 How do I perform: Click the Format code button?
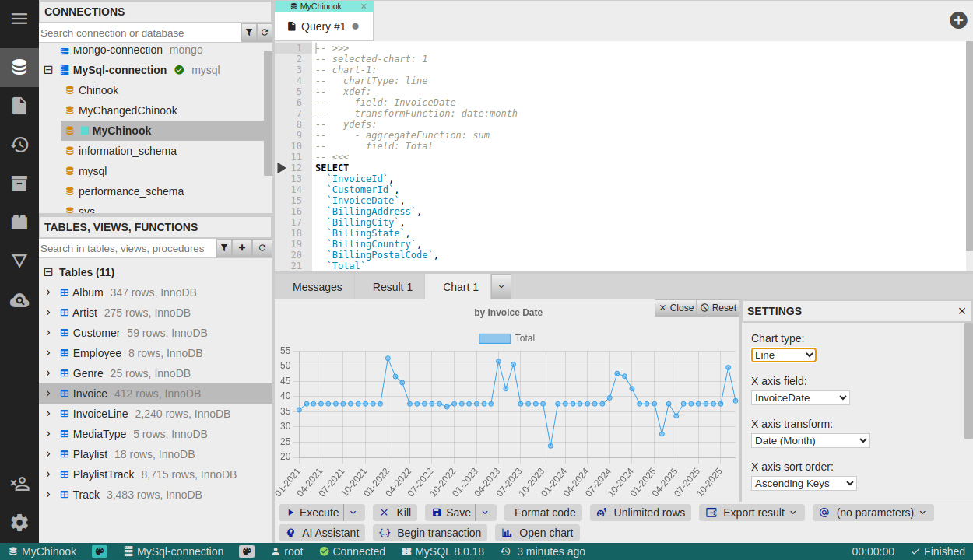click(544, 513)
